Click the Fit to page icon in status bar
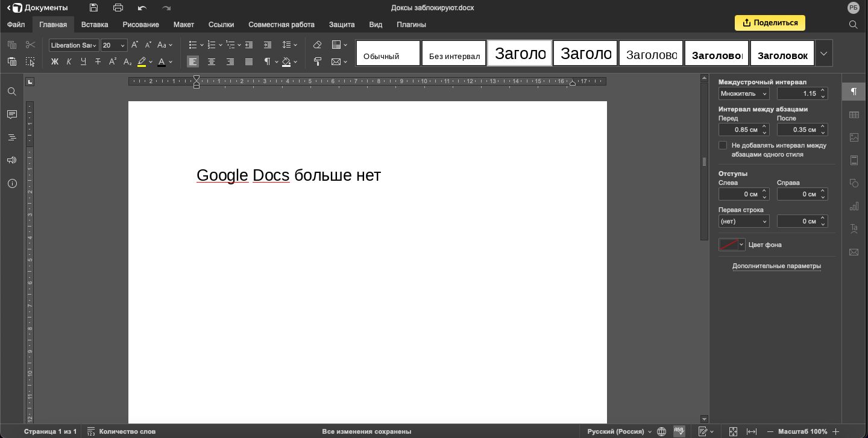Screen dimensions: 868x438 pos(733,431)
